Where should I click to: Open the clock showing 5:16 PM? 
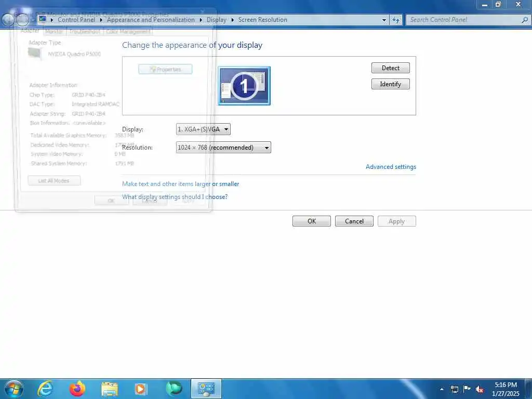[506, 389]
